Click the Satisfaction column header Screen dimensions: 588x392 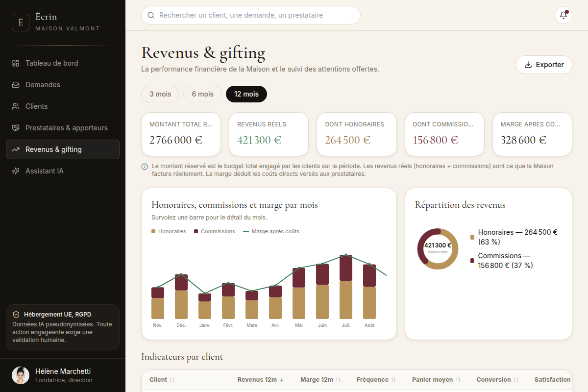pyautogui.click(x=552, y=380)
